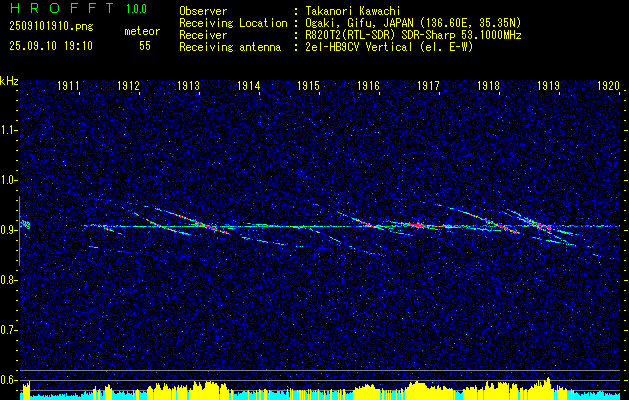Click the meteor label

142,31
